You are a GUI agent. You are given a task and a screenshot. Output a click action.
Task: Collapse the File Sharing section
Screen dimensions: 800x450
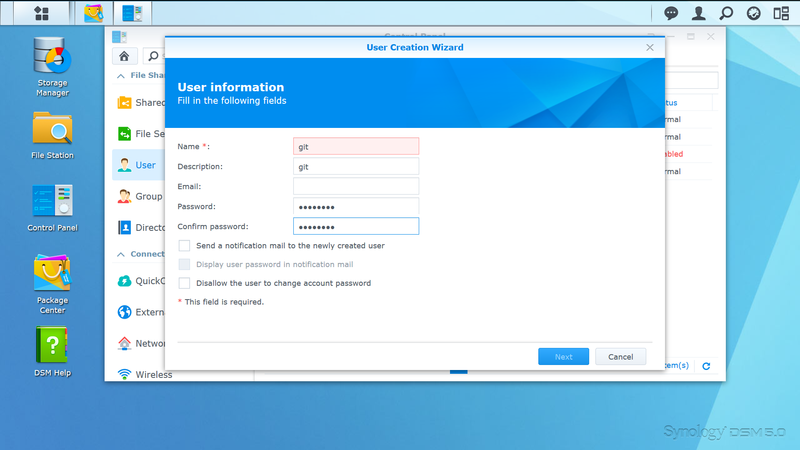pyautogui.click(x=121, y=76)
